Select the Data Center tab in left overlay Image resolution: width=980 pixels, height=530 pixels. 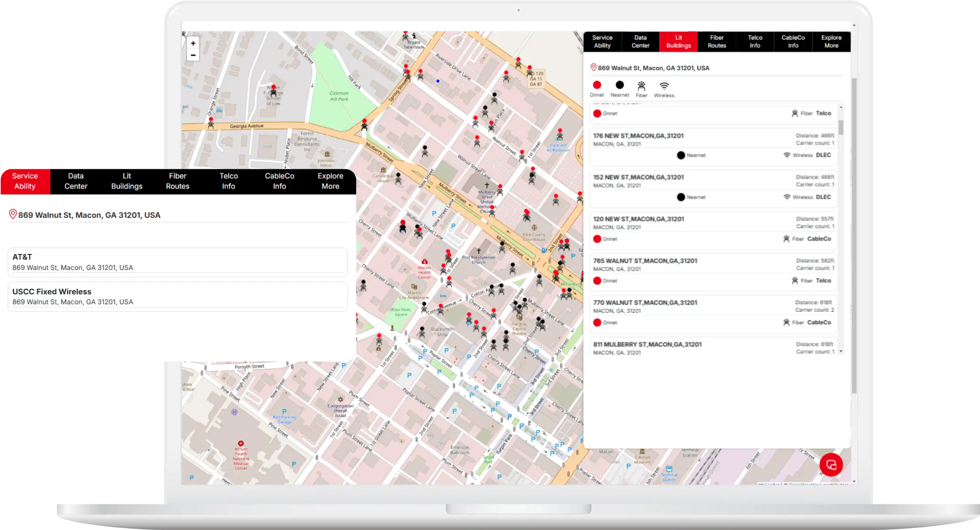[76, 181]
